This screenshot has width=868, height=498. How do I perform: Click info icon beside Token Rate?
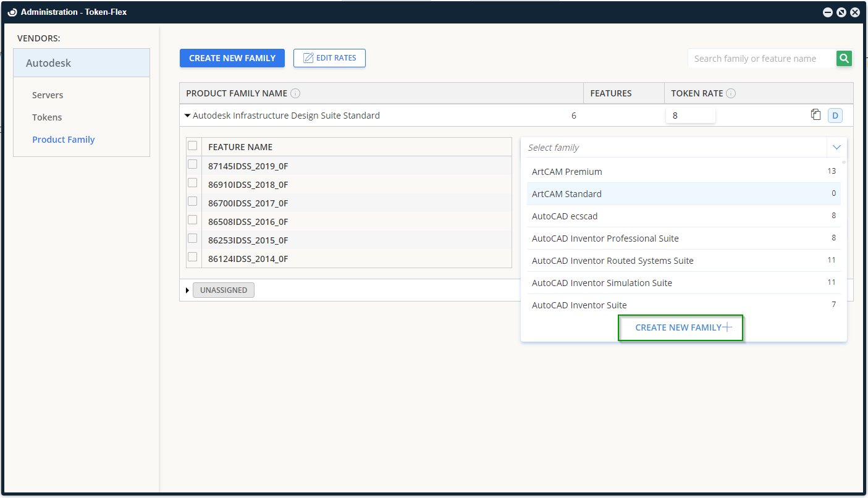pos(731,94)
